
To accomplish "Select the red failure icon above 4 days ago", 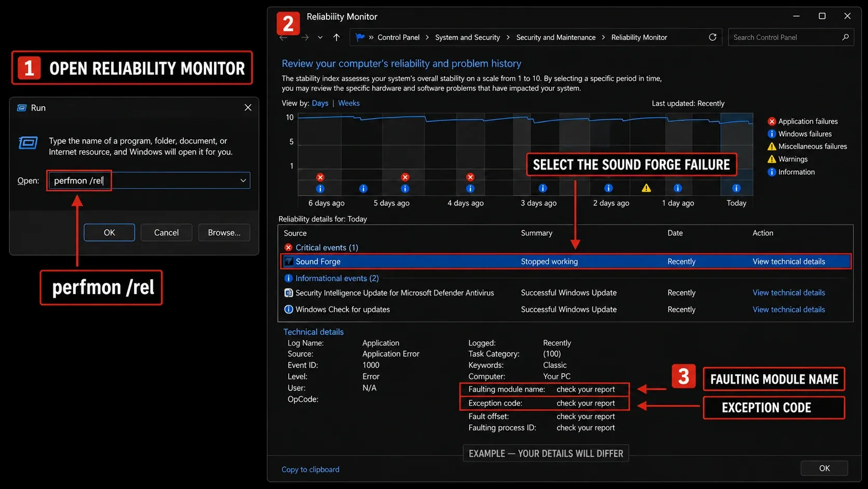I will tap(470, 177).
